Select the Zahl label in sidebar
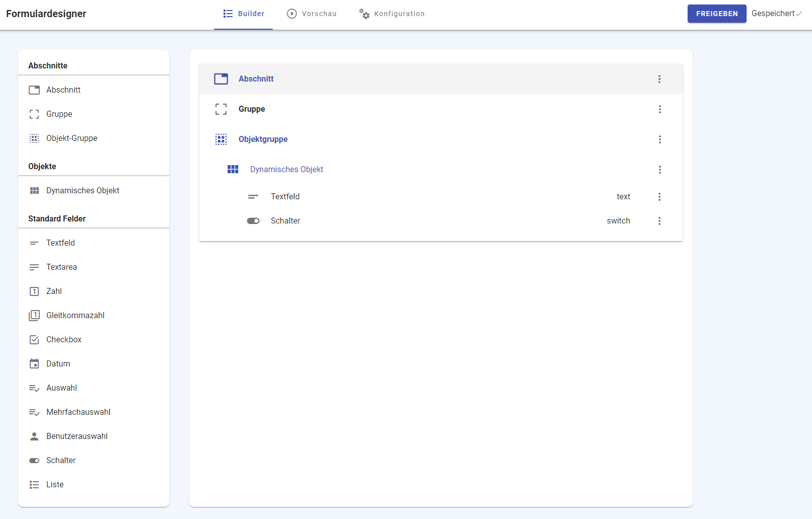Image resolution: width=812 pixels, height=519 pixels. click(54, 291)
